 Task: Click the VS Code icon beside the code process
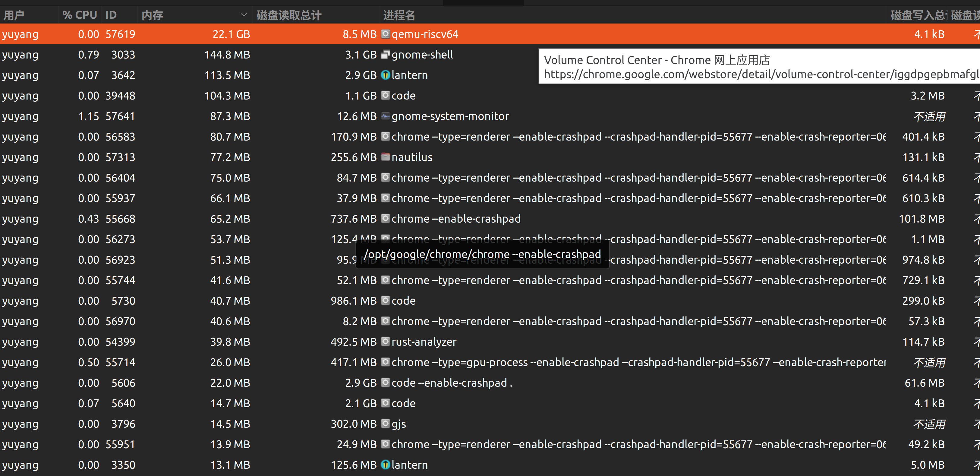385,96
